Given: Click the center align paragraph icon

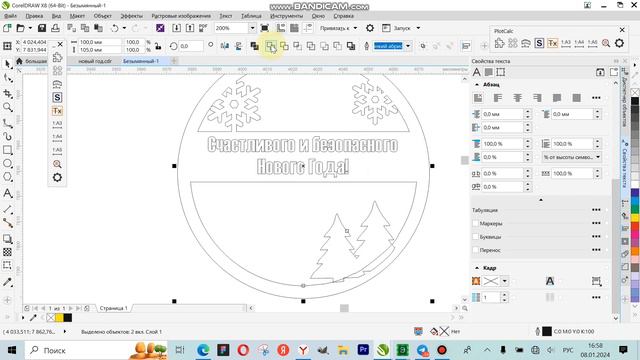Looking at the screenshot, I should (x=518, y=98).
